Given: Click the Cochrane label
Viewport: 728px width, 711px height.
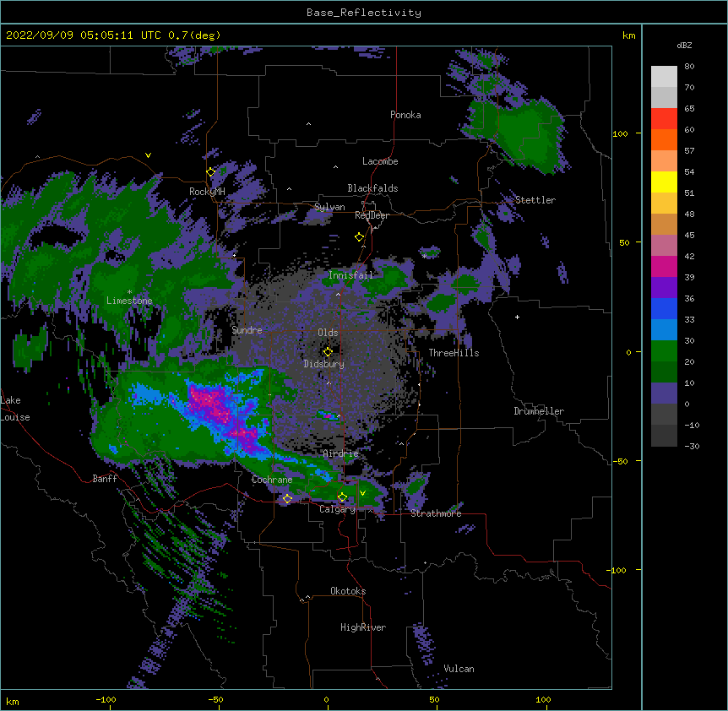Looking at the screenshot, I should coord(272,480).
